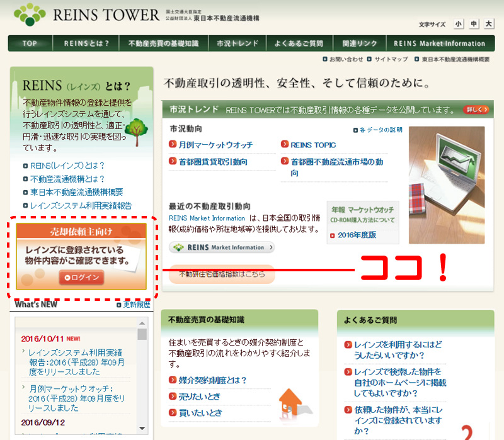Screen dimensions: 504x440
Task: Click bullet icon beside 更新履歴
Action: (118, 305)
